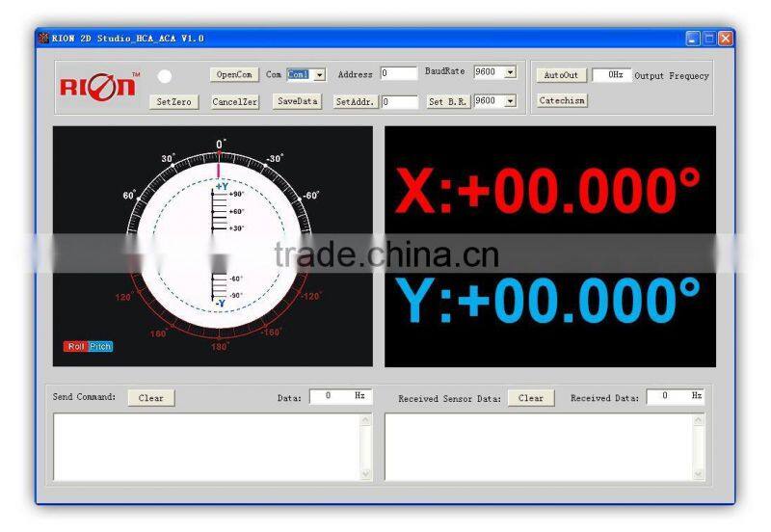Click inside the Send Command text area
This screenshot has width=771, height=532.
coord(207,447)
